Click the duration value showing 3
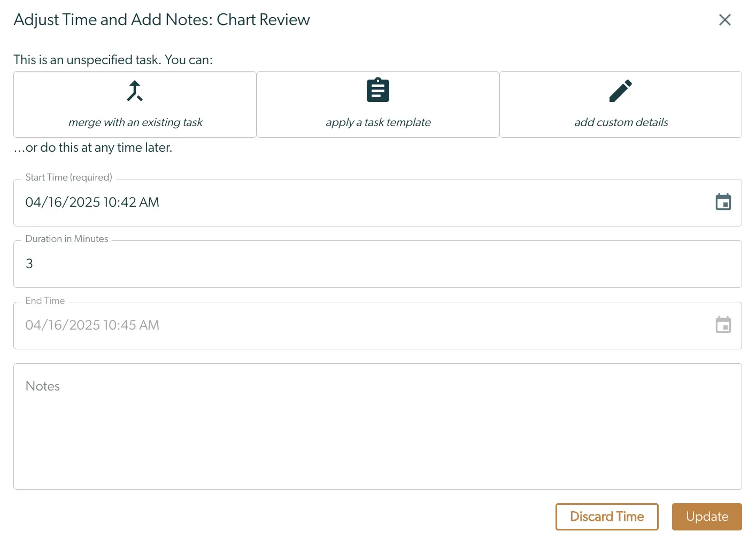Viewport: 756px width, 547px height. coord(29,263)
